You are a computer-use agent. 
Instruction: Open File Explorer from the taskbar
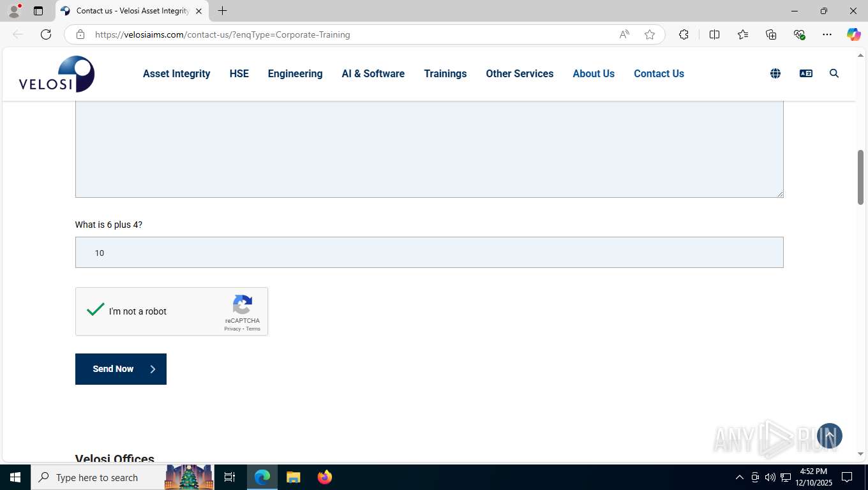[x=294, y=477]
